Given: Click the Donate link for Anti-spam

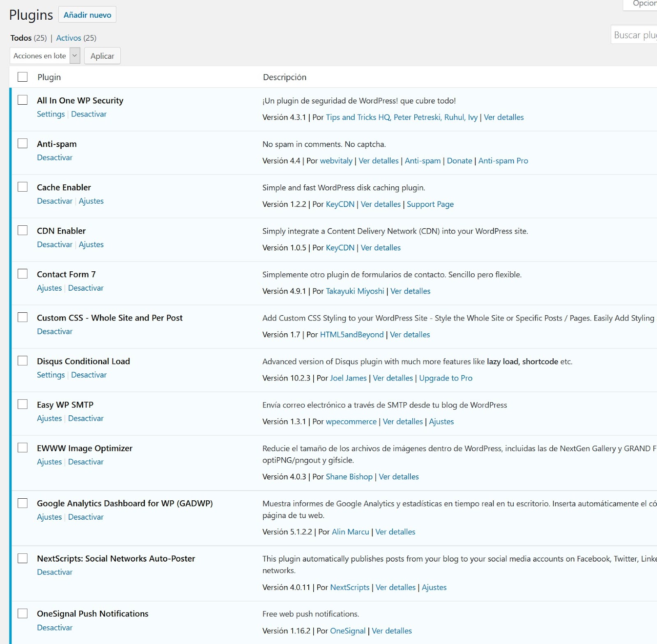Looking at the screenshot, I should coord(459,161).
